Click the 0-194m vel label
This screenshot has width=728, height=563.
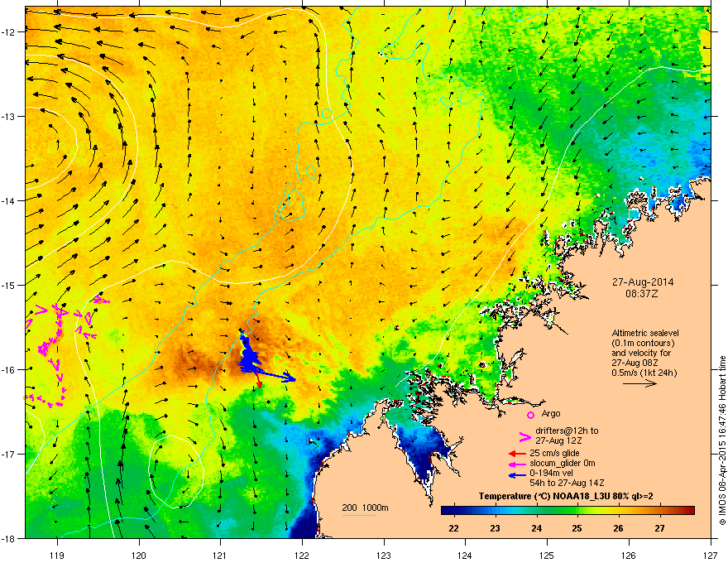click(x=552, y=474)
